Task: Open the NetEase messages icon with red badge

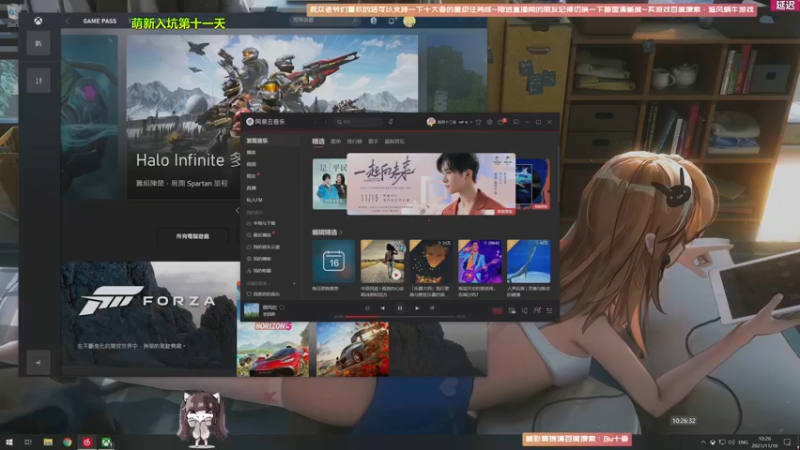Action: [x=501, y=122]
